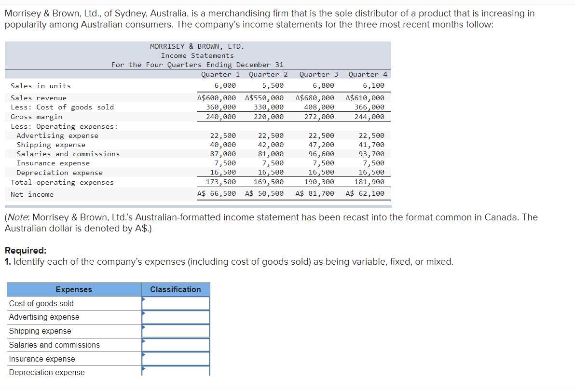Click the 'Sales in units' row label
This screenshot has height=392, width=575.
coord(41,86)
